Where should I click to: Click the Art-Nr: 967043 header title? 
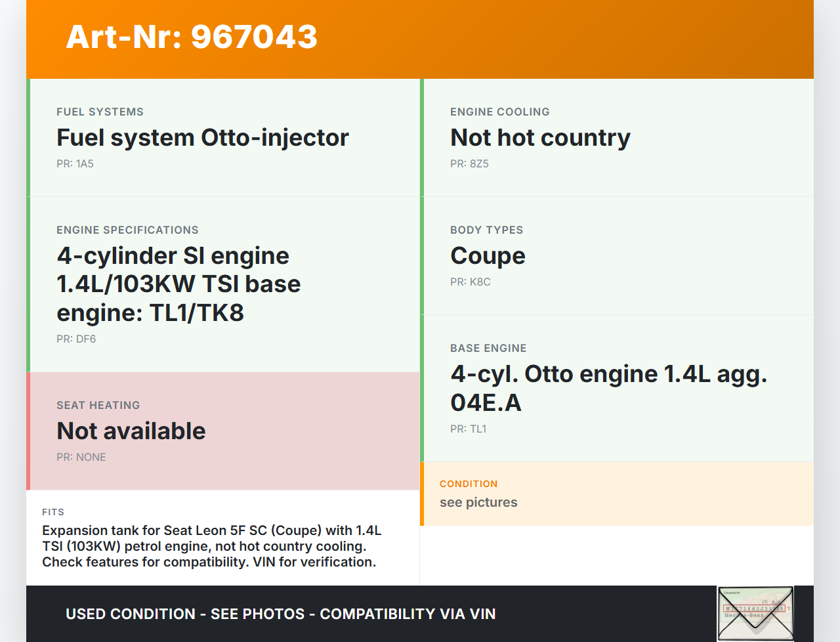[192, 37]
